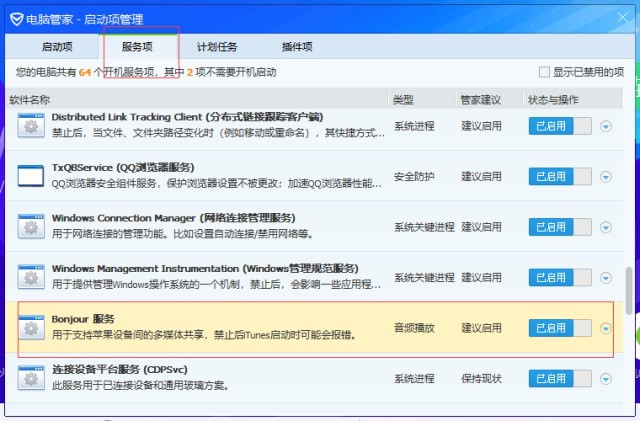Click the 连接设备平台服务 (CDPSvc) service icon
This screenshot has height=421, width=640.
31,378
